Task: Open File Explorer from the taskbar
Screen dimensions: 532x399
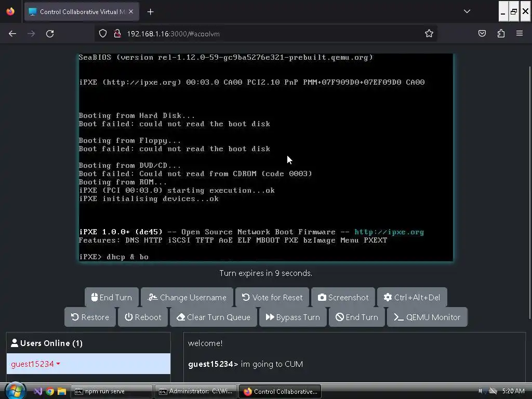Action: 62,391
